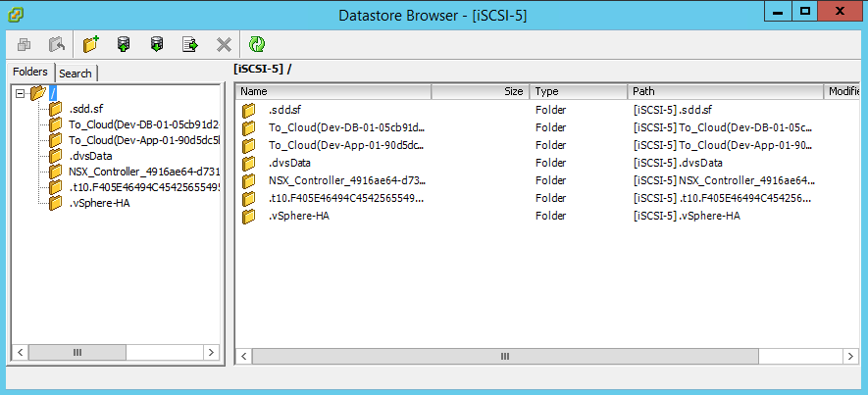Viewport: 868px width, 395px height.
Task: Click the move file toolbar icon
Action: coord(190,44)
